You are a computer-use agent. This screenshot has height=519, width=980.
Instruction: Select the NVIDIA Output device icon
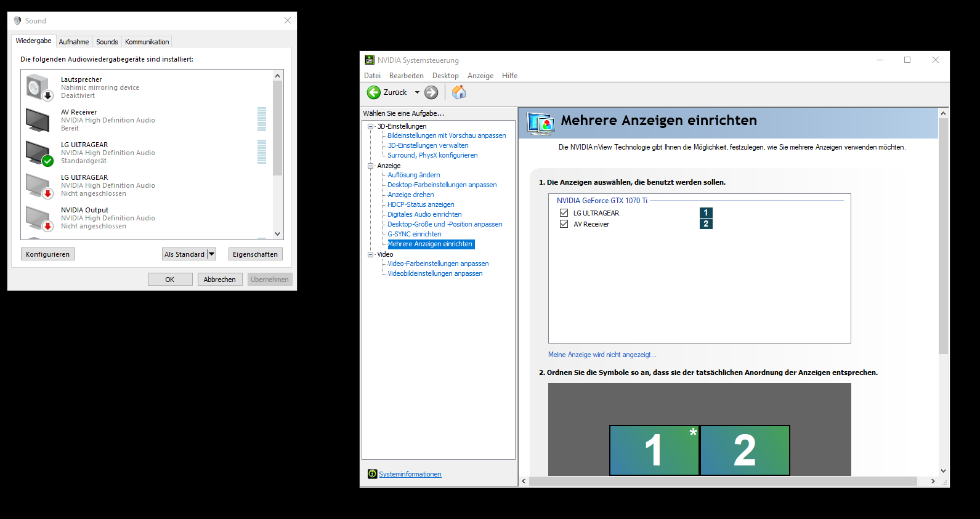[x=39, y=218]
